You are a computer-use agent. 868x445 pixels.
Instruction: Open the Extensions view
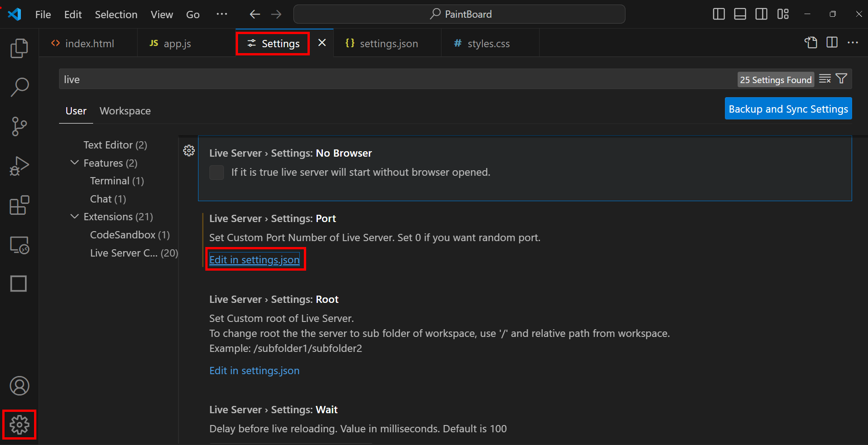click(x=19, y=205)
